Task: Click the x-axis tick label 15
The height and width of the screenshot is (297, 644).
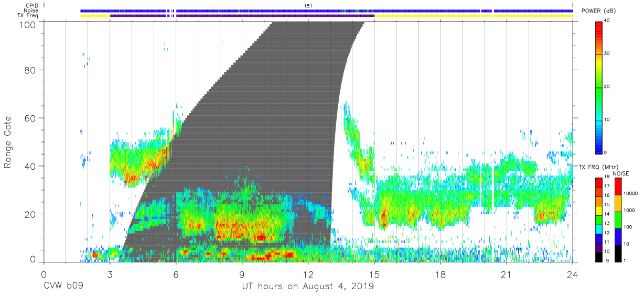Action: click(x=374, y=274)
